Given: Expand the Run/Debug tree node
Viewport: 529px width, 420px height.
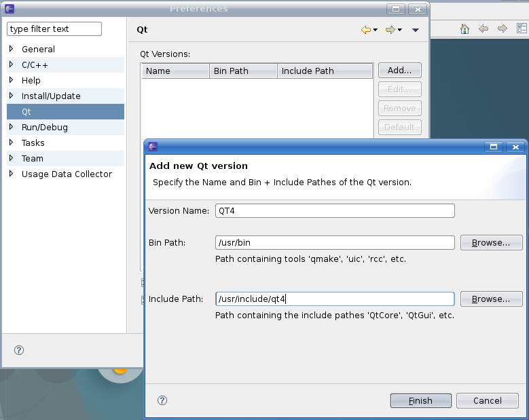Looking at the screenshot, I should (x=11, y=127).
